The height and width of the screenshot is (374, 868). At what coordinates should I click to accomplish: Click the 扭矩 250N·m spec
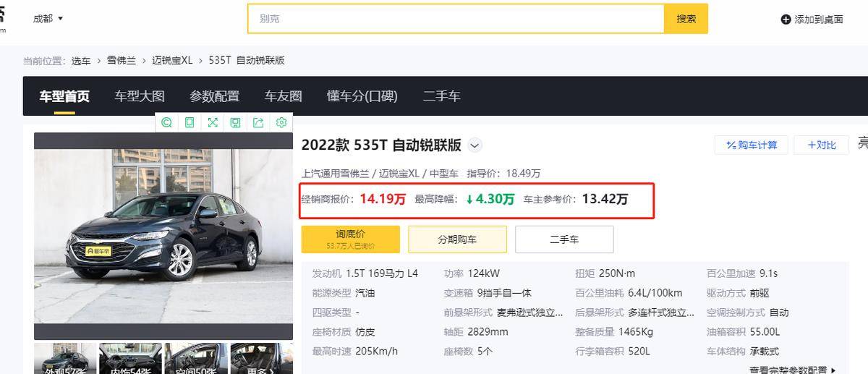(x=605, y=273)
